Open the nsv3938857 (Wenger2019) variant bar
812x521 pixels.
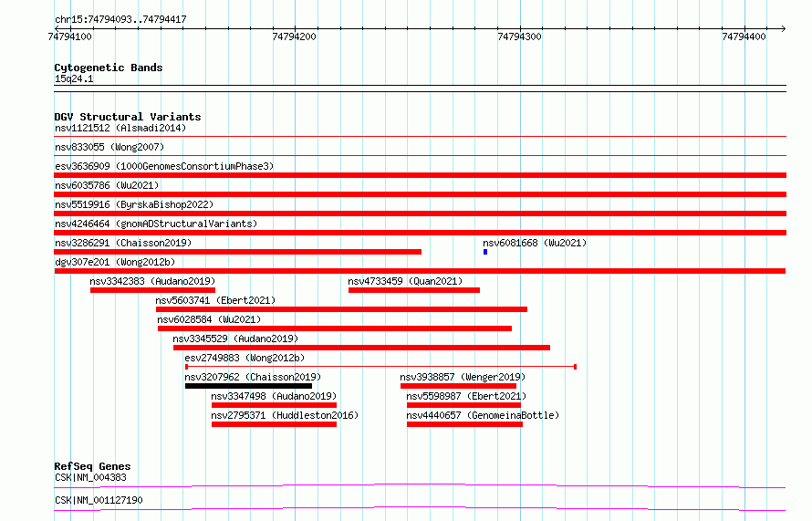point(458,386)
